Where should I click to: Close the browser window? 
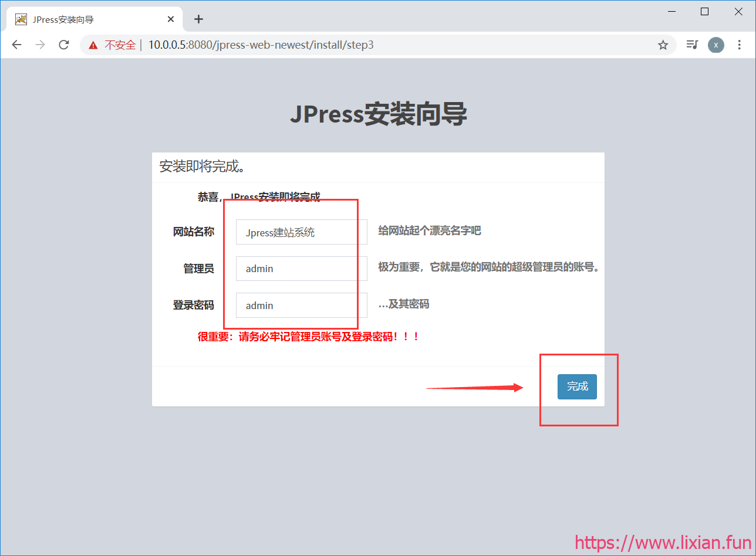tap(738, 11)
